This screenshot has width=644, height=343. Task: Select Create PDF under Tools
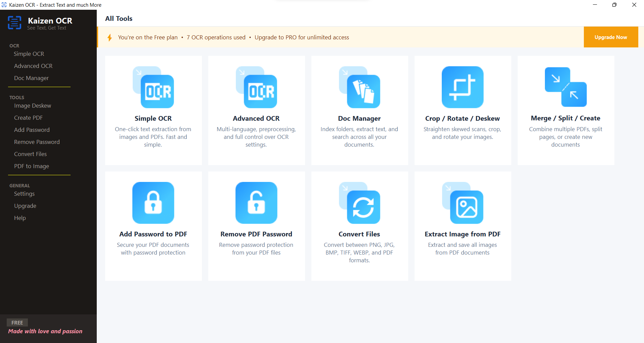[x=28, y=118]
